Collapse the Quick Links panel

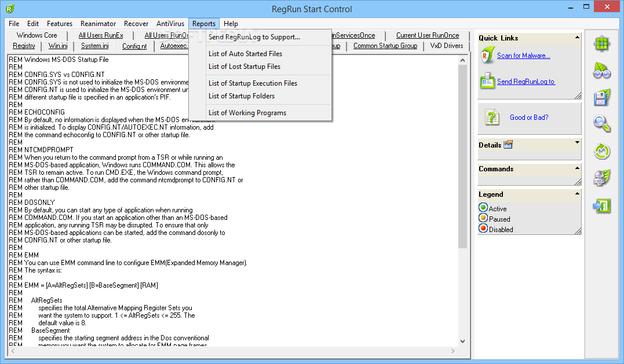pyautogui.click(x=577, y=38)
